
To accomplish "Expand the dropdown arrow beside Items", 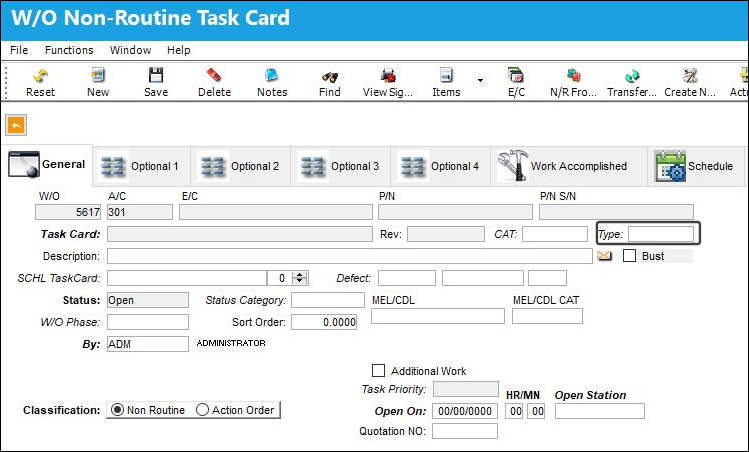I will (x=480, y=80).
